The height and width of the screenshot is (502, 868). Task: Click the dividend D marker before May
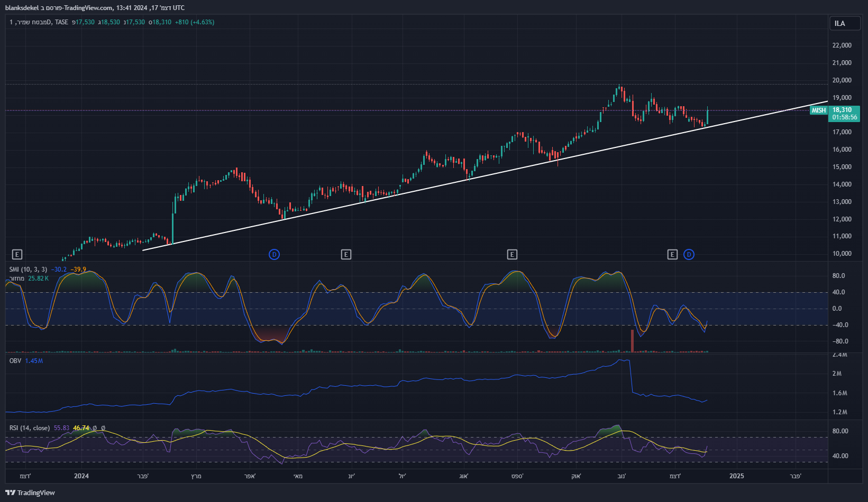point(274,255)
